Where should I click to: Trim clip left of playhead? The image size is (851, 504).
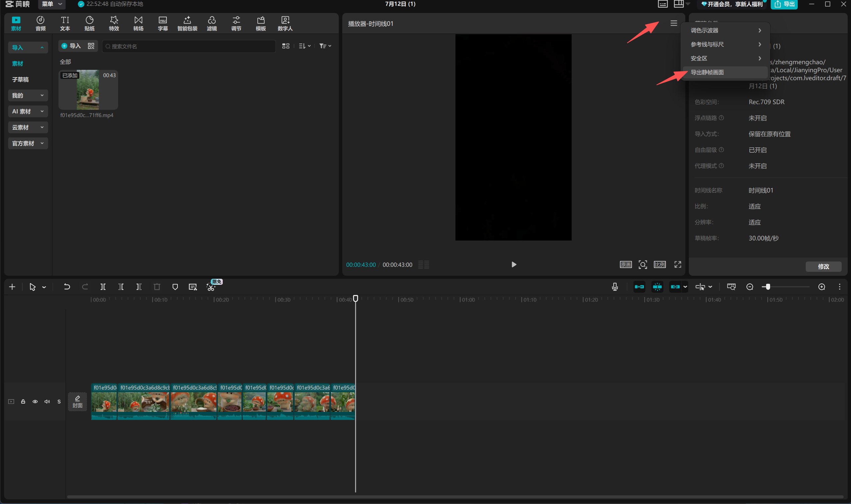click(121, 287)
